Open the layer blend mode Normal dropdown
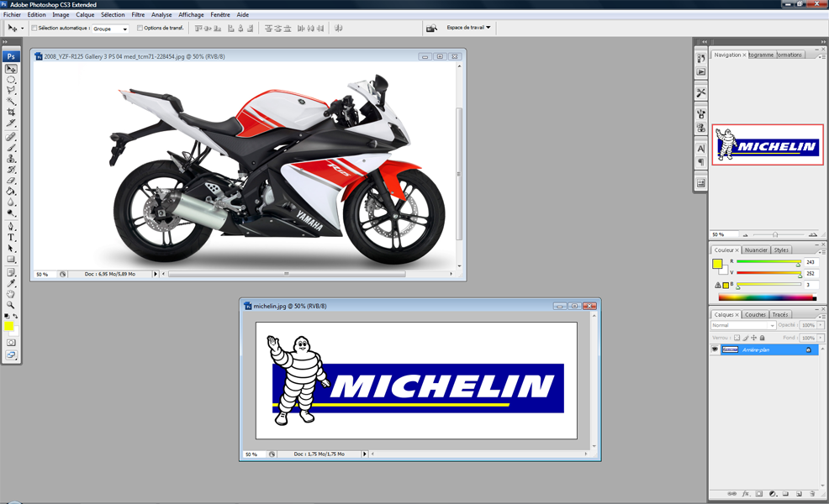The image size is (829, 504). pos(743,325)
